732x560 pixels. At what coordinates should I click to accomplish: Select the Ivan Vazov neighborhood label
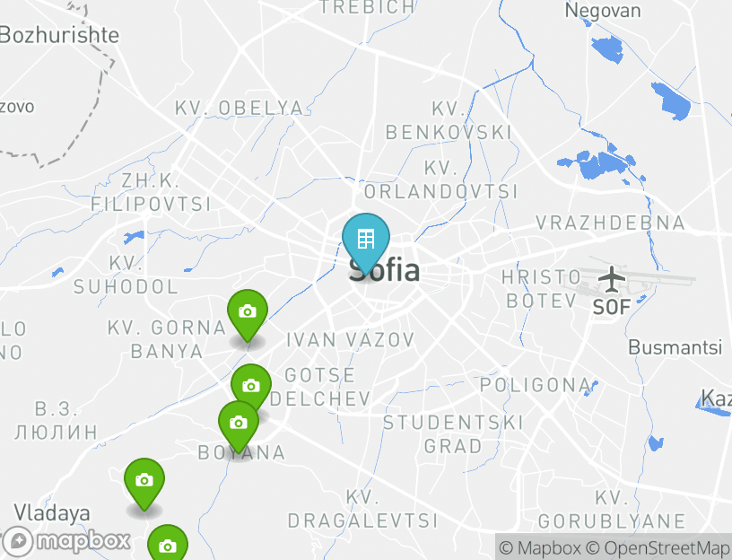click(351, 339)
